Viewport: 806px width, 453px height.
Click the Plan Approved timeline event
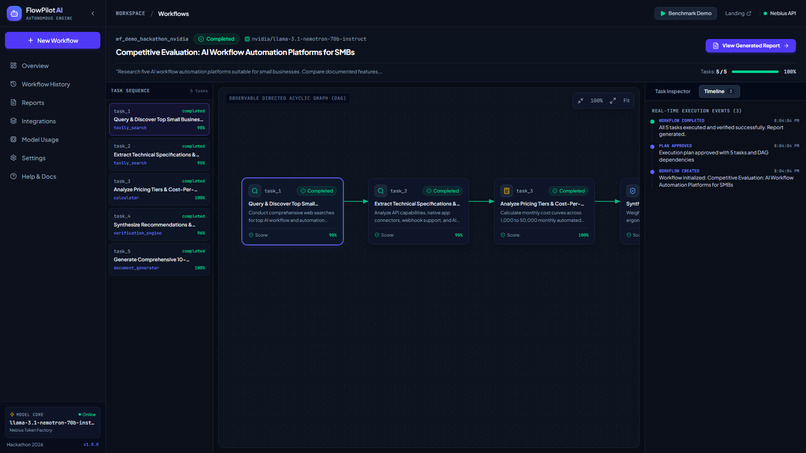[725, 153]
